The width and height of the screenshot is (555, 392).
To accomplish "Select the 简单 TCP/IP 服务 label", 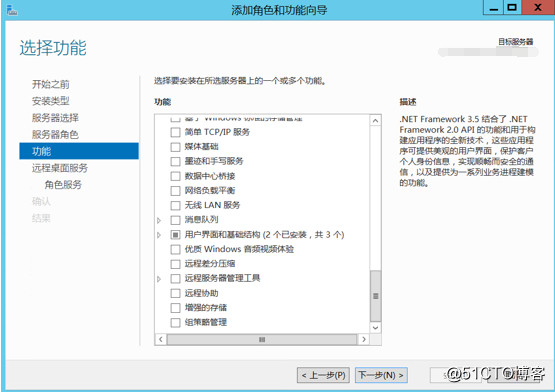I will pos(217,132).
